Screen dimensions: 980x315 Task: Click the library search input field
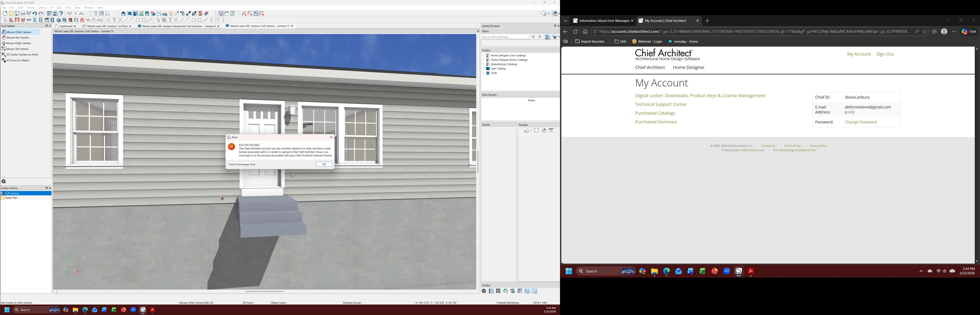click(504, 37)
